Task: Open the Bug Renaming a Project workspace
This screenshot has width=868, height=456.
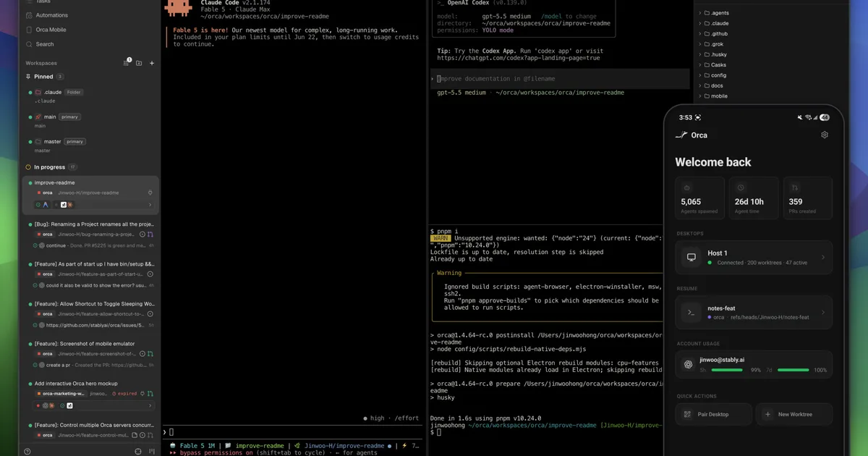Action: (90, 235)
